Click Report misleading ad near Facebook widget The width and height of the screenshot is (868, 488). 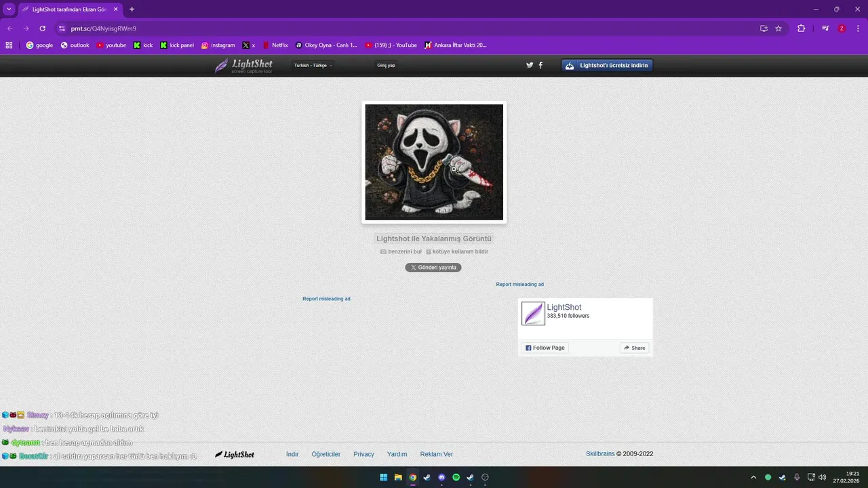519,285
